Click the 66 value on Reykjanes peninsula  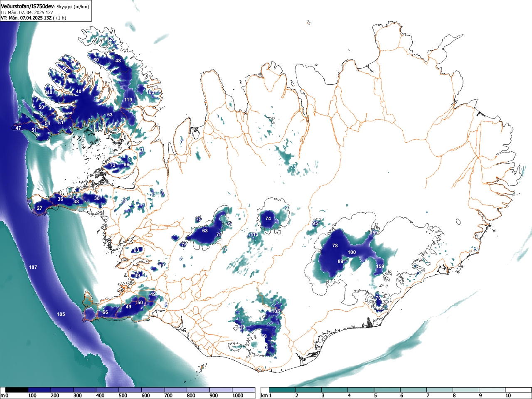pyautogui.click(x=105, y=312)
